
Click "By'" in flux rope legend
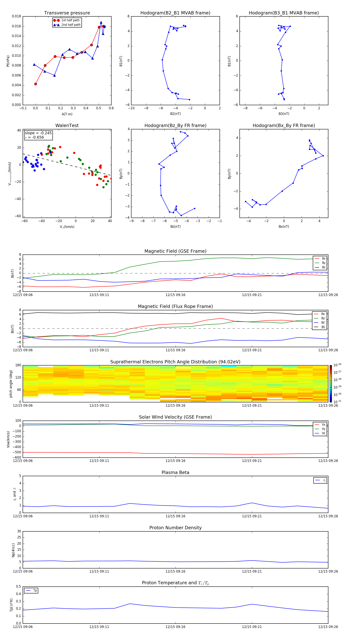pos(323,318)
